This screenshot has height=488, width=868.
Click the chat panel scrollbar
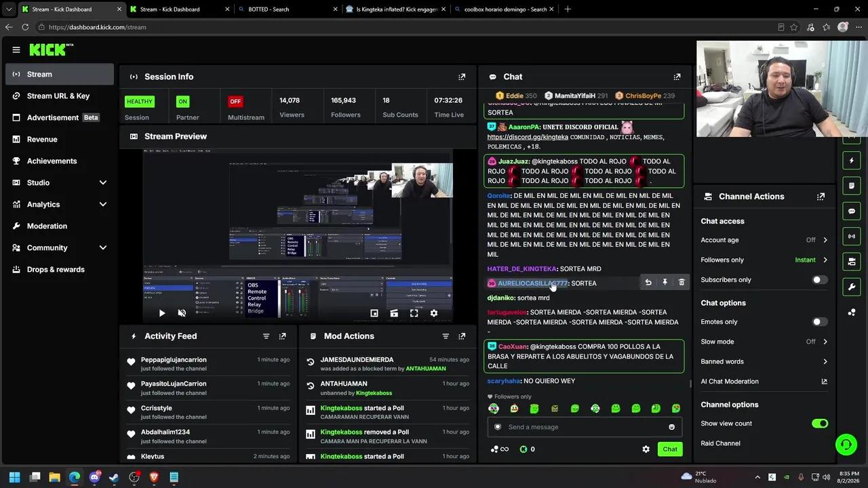coord(690,384)
